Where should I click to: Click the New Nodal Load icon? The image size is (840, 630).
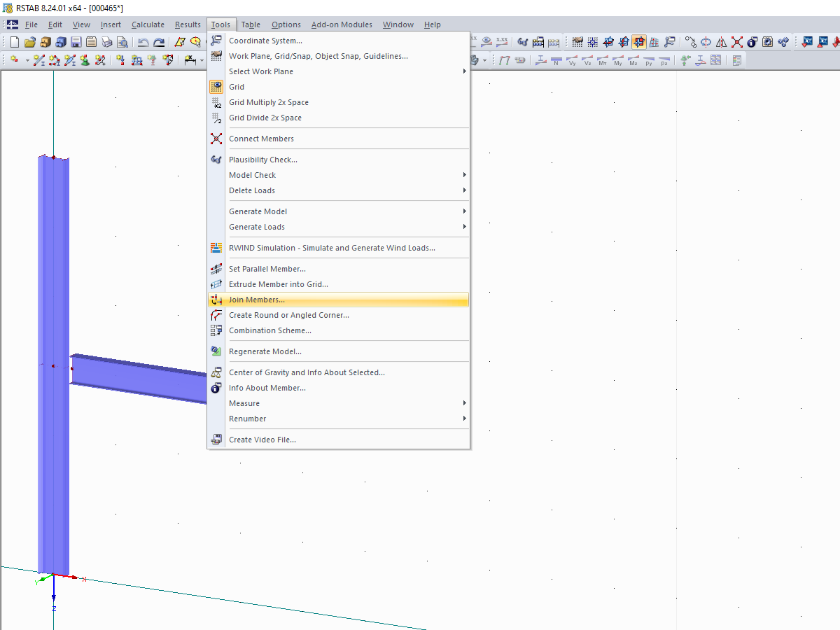[x=120, y=60]
